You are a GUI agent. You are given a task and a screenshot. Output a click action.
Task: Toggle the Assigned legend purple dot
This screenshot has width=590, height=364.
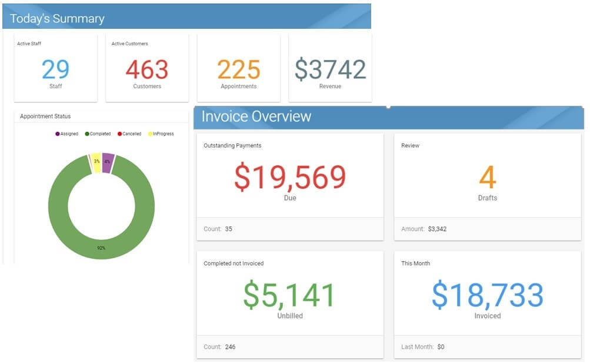click(x=57, y=134)
